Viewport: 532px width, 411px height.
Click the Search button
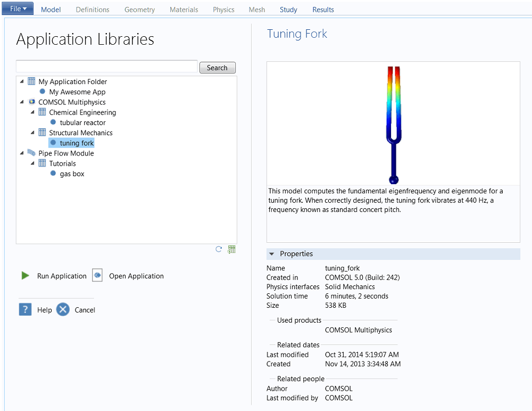tap(217, 68)
